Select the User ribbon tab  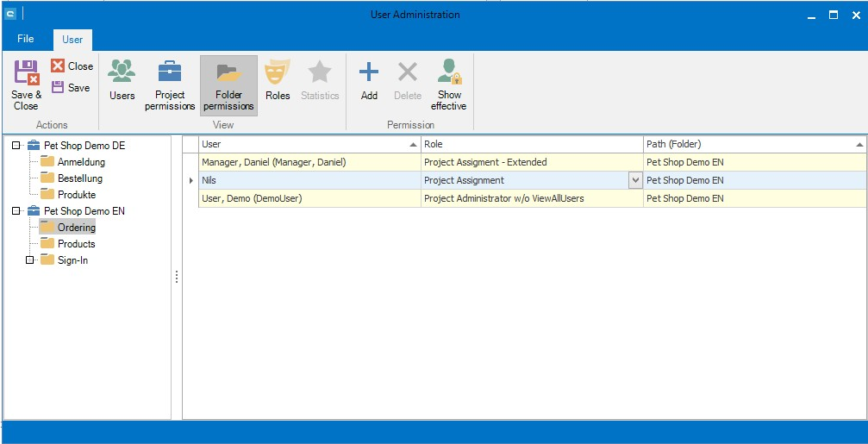tap(72, 40)
